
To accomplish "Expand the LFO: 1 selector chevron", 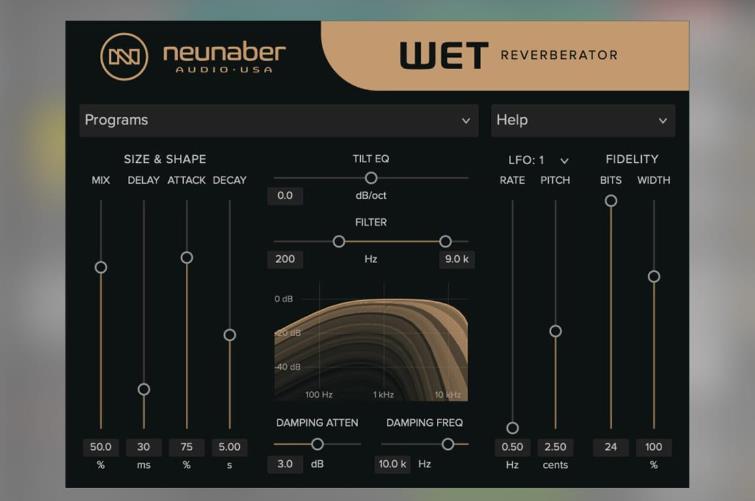I will pos(564,160).
